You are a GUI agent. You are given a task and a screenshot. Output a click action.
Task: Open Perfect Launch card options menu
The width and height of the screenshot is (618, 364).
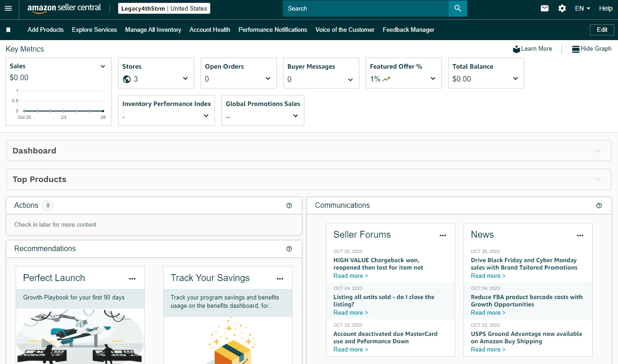click(x=132, y=279)
